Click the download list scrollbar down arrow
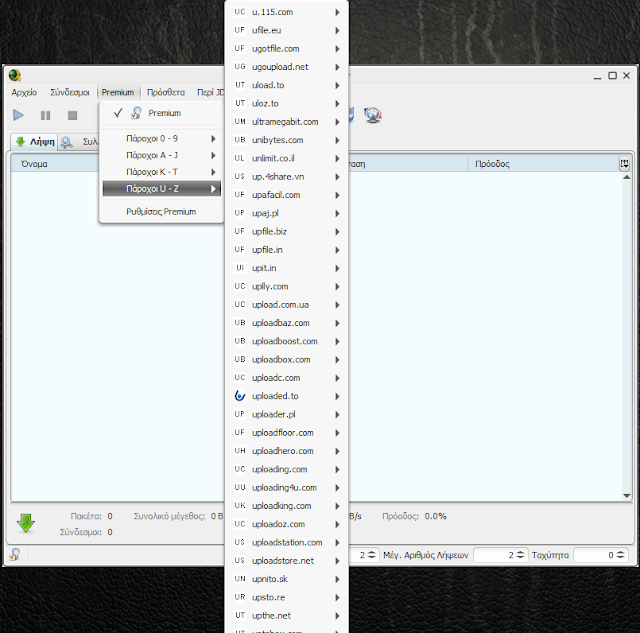This screenshot has height=633, width=640. point(627,496)
